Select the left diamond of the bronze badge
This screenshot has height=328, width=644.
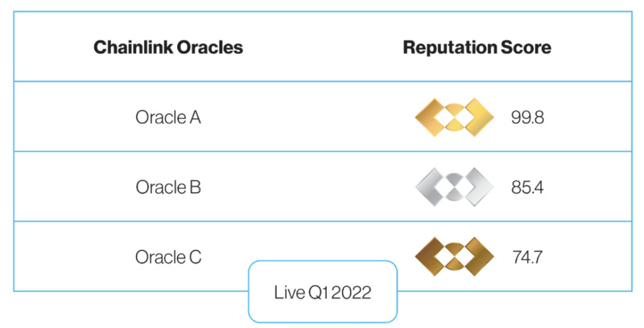(x=431, y=256)
